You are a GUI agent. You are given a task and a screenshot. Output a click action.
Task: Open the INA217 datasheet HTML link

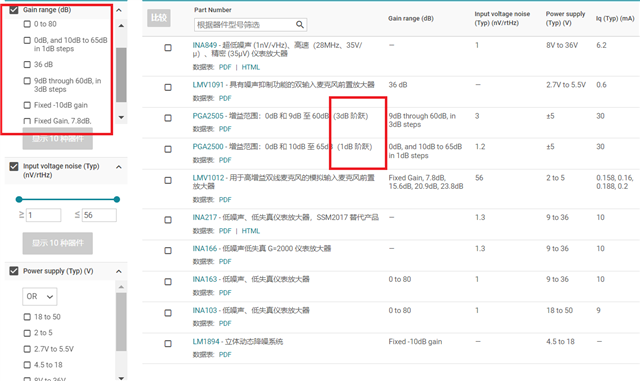(x=251, y=231)
